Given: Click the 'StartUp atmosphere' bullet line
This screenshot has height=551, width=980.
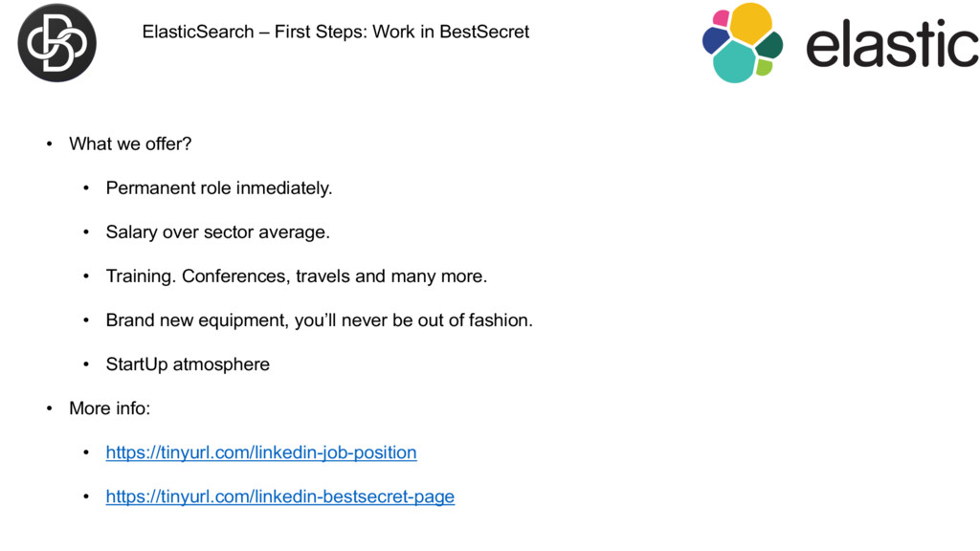Looking at the screenshot, I should tap(188, 364).
